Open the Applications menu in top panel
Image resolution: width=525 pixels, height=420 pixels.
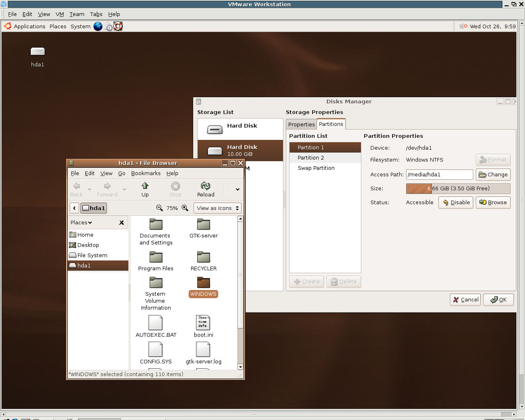coord(30,26)
